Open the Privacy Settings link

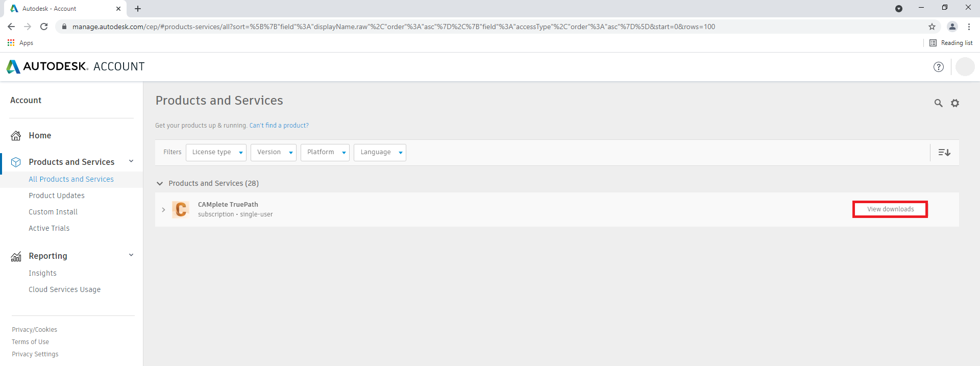tap(35, 354)
